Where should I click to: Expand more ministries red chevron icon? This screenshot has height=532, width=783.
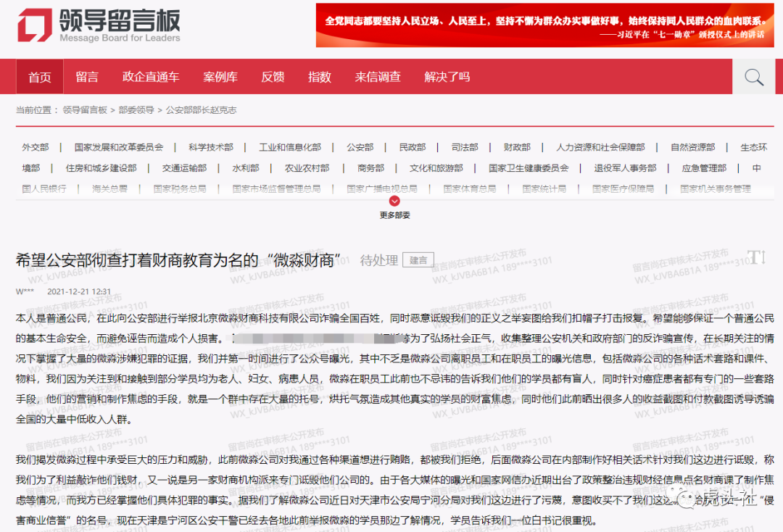click(394, 201)
